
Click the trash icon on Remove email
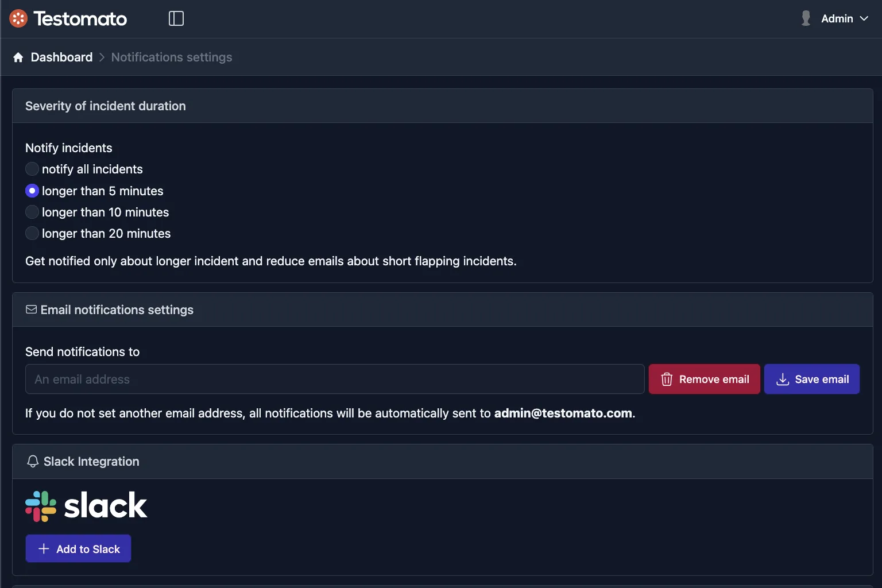(666, 379)
